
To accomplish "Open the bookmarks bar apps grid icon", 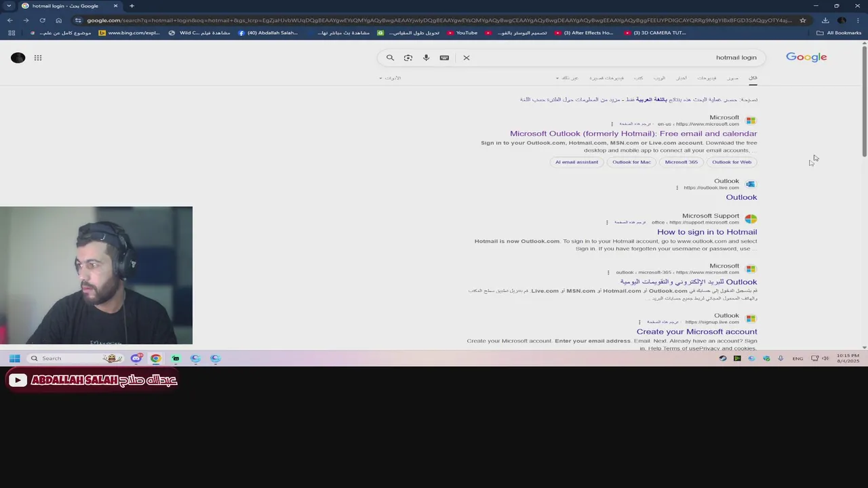I will point(12,33).
